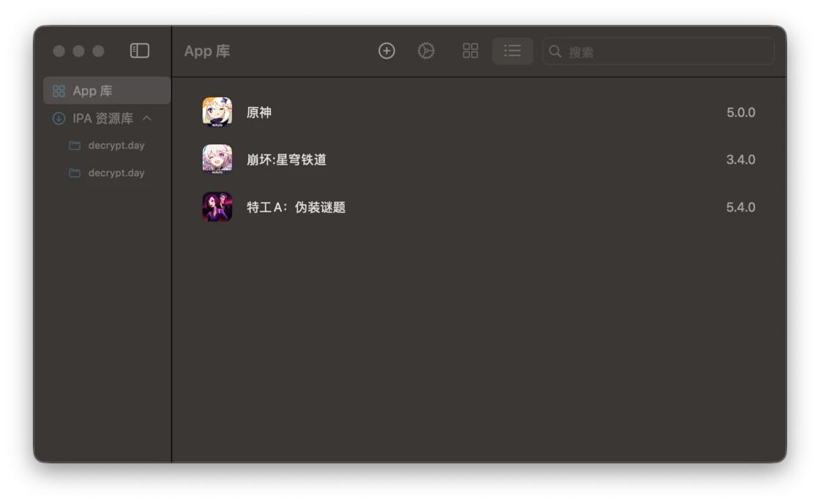Click the IPA 资源库 download icon
This screenshot has width=820, height=504.
[x=58, y=119]
